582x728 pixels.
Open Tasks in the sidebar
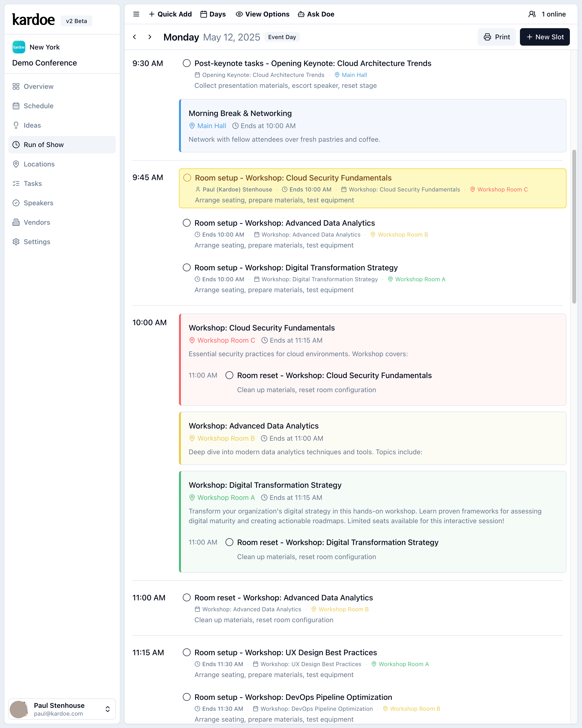point(62,183)
